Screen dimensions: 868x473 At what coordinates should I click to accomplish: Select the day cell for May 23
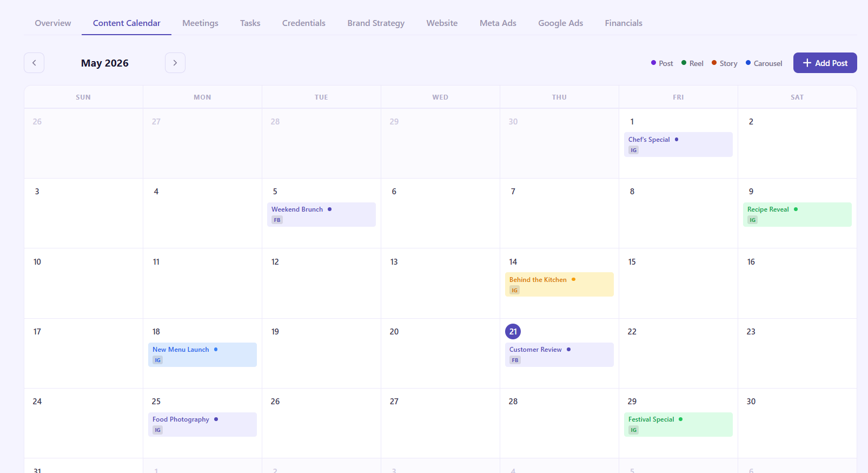tap(797, 353)
